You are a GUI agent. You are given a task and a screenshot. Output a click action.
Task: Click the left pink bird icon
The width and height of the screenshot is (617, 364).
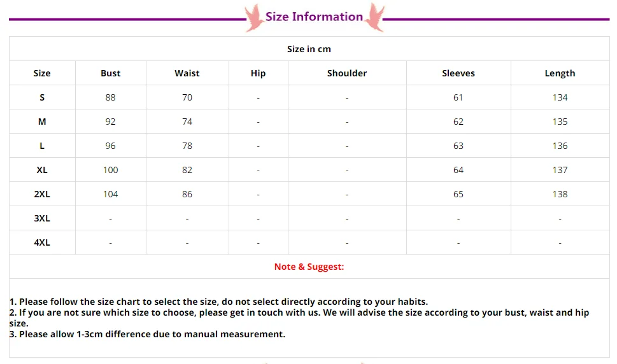[255, 17]
